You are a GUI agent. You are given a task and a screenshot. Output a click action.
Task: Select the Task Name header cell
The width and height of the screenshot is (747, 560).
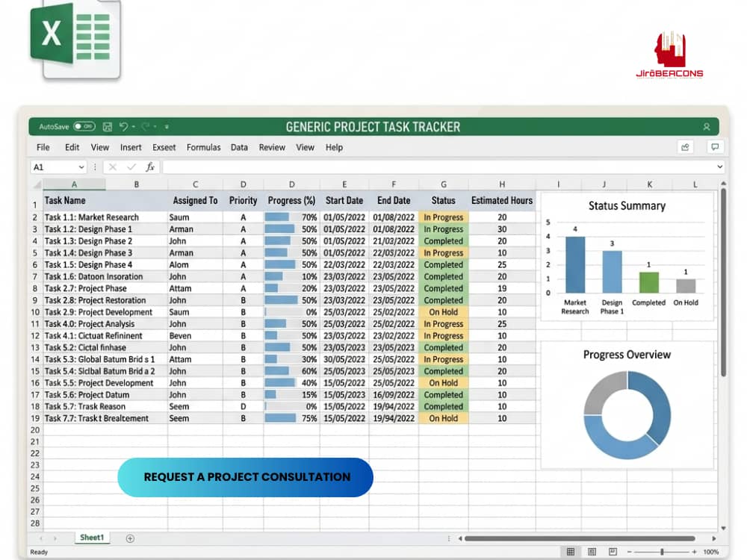point(105,200)
